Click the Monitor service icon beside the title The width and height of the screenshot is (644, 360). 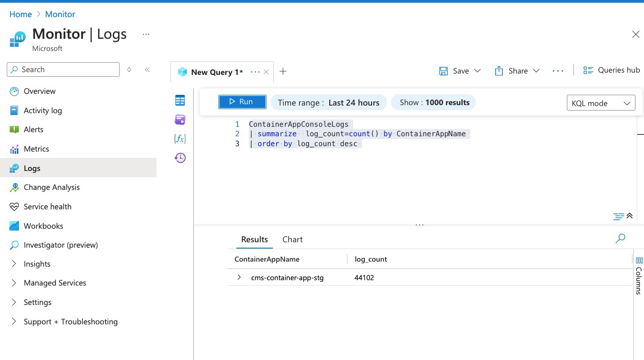[18, 39]
